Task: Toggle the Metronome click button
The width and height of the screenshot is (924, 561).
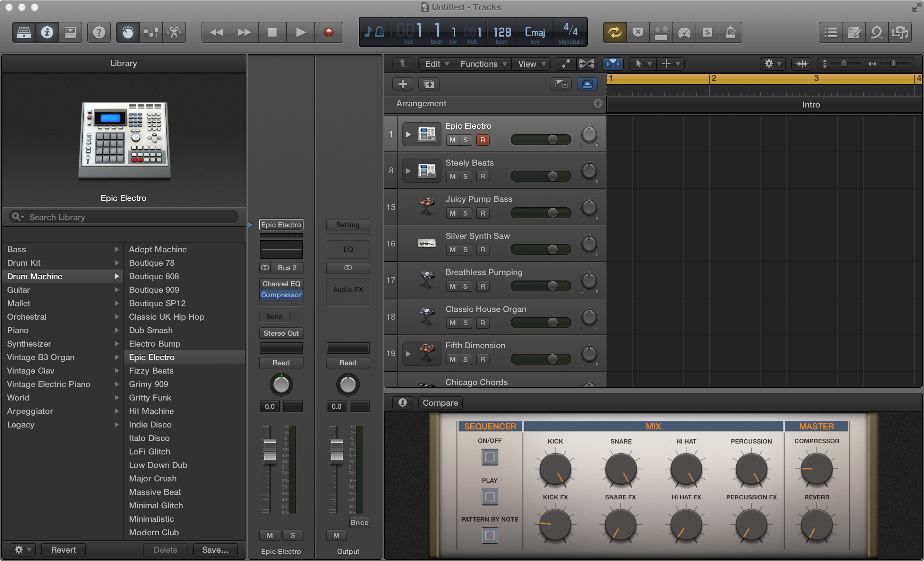Action: 731,33
